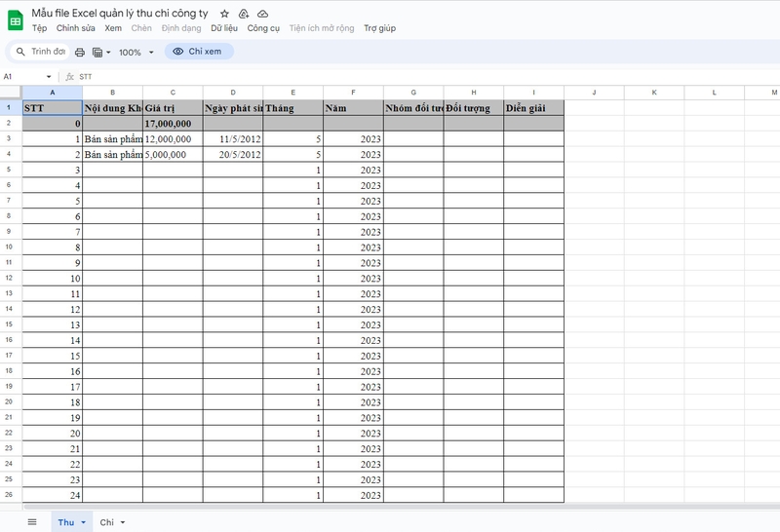Select row 26 header
This screenshot has height=532, width=780.
coord(10,495)
